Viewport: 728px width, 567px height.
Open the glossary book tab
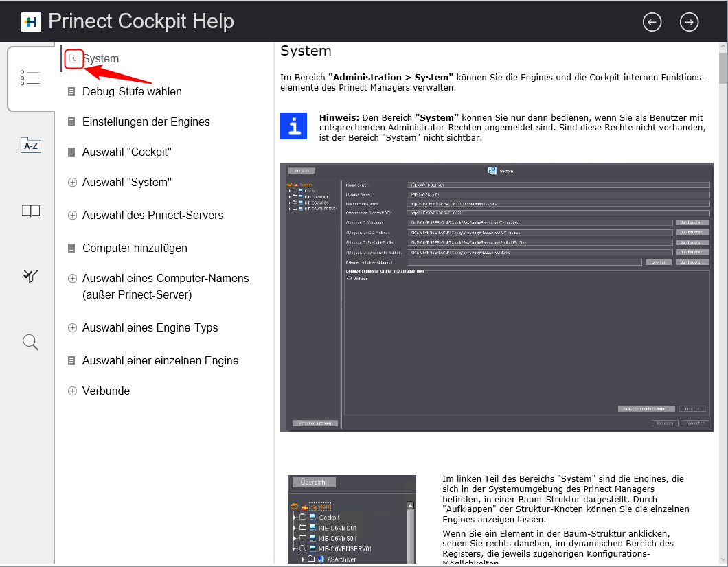pos(31,211)
